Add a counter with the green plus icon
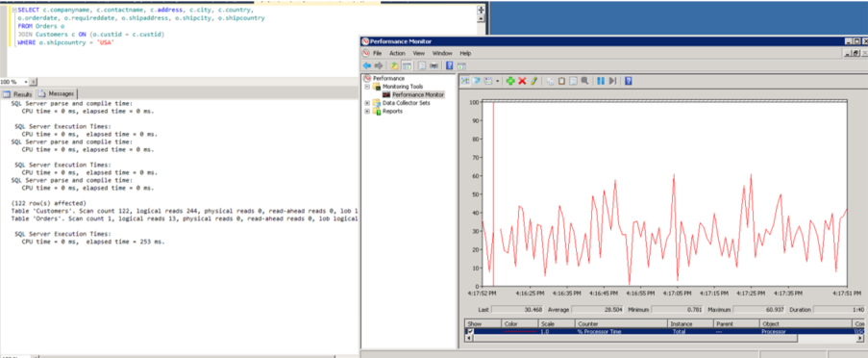868x358 pixels. click(510, 81)
